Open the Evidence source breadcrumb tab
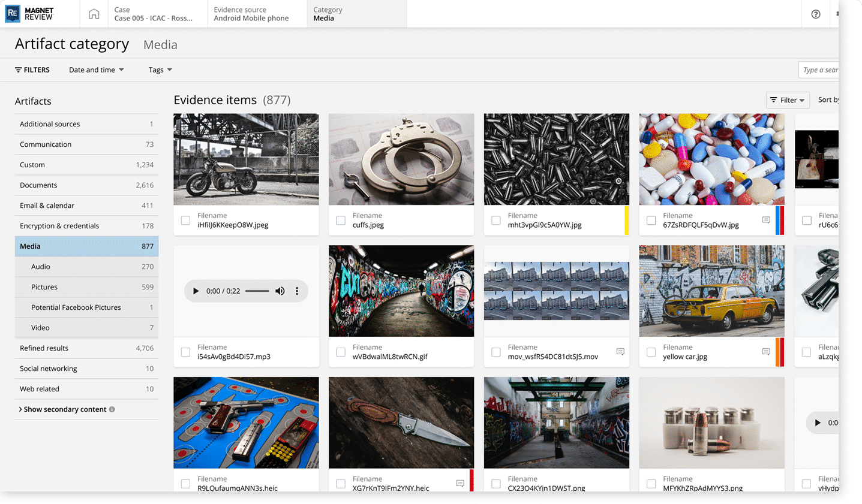 coord(251,14)
